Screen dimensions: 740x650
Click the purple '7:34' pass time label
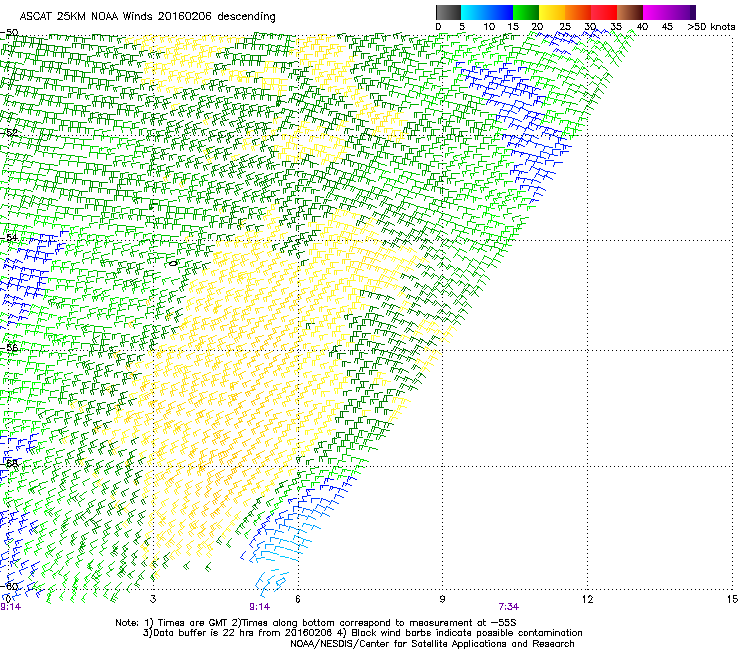[x=508, y=607]
